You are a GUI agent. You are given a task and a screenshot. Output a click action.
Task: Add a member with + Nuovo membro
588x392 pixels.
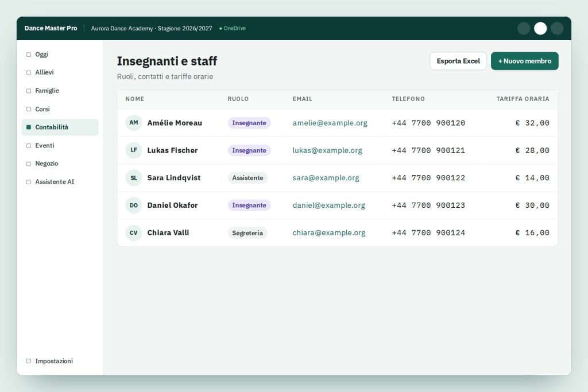525,61
